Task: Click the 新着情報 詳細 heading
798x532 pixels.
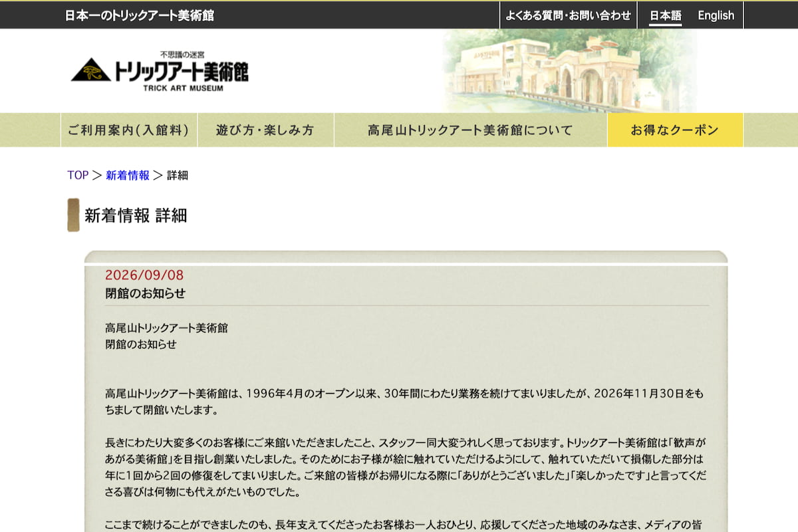Action: tap(136, 215)
